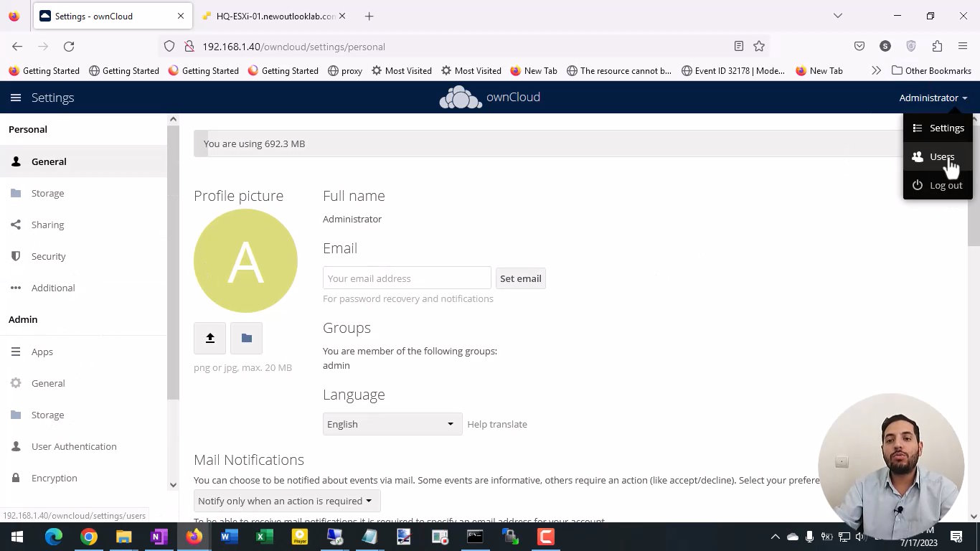This screenshot has width=980, height=551.
Task: Open Admin General settings
Action: [83, 383]
